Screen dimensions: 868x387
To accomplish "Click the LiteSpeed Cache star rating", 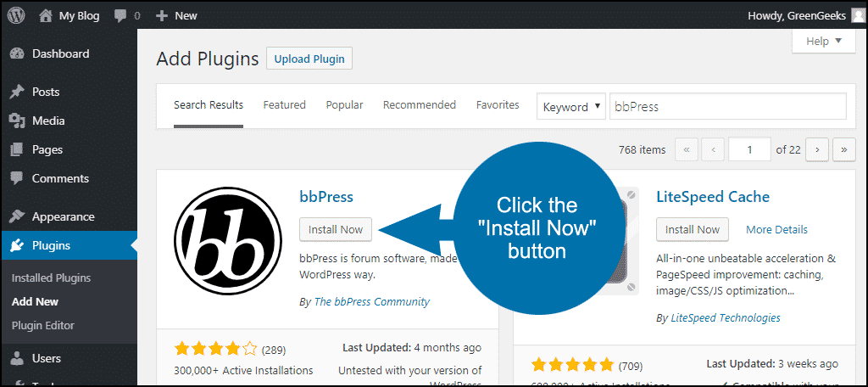I will pos(572,366).
